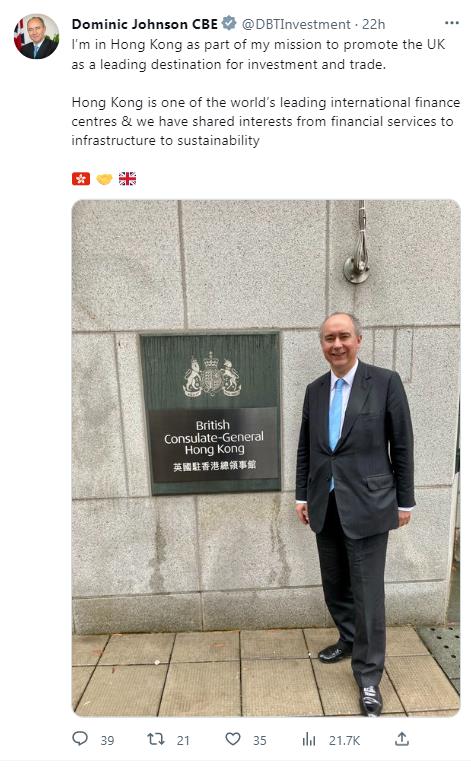Click the Hong Kong flag emoji
This screenshot has width=471, height=767.
pyautogui.click(x=81, y=179)
